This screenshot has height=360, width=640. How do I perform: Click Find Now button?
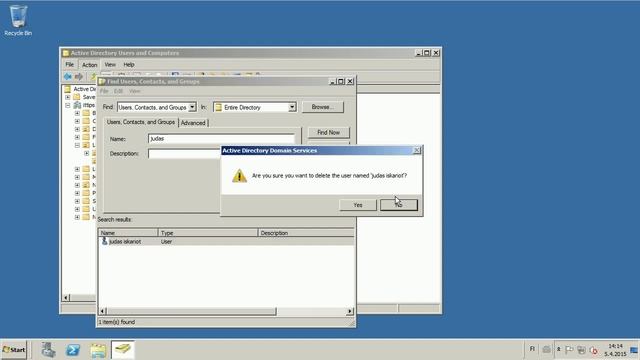tap(329, 133)
